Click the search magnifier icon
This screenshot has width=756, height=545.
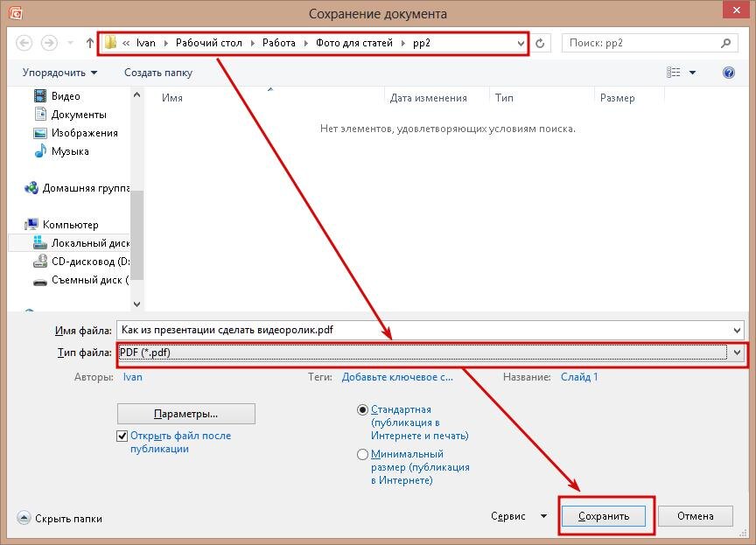coord(726,44)
